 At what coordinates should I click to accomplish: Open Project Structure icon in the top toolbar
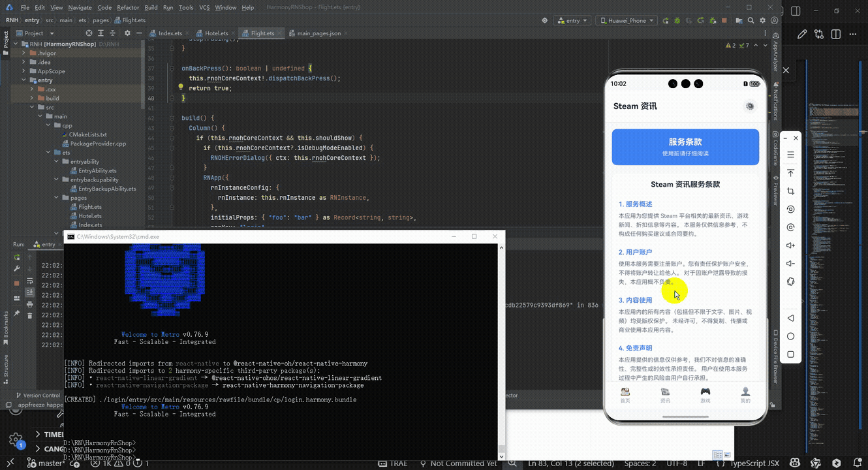click(739, 21)
